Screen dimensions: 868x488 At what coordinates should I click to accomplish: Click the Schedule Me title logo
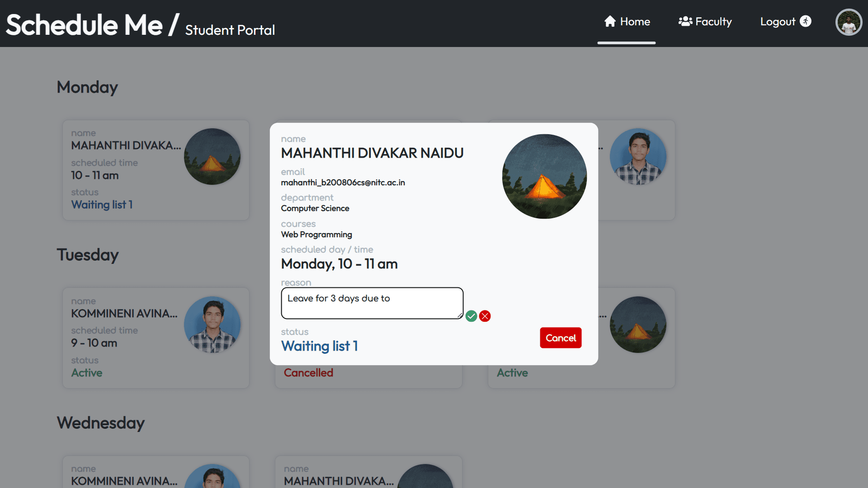[84, 24]
